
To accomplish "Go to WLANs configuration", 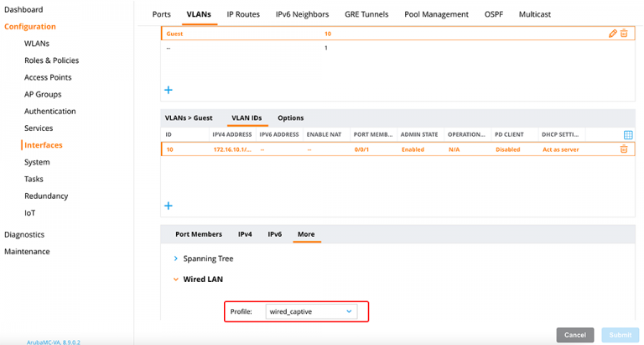I will (37, 43).
